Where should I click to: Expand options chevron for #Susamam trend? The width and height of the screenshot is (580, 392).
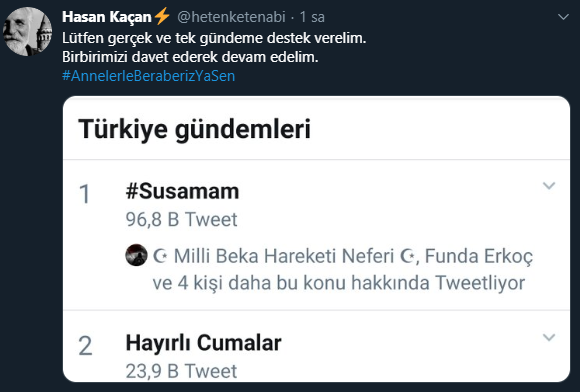[x=549, y=185]
